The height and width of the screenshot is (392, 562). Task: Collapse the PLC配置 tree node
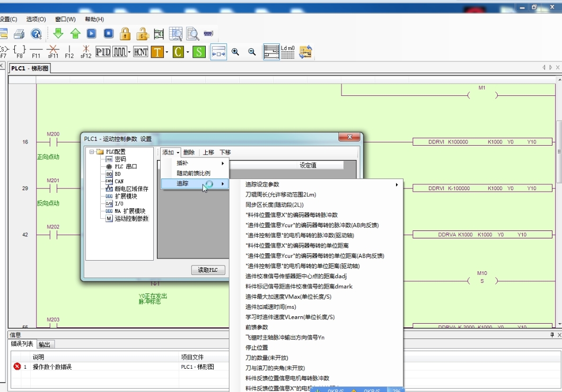click(x=92, y=152)
